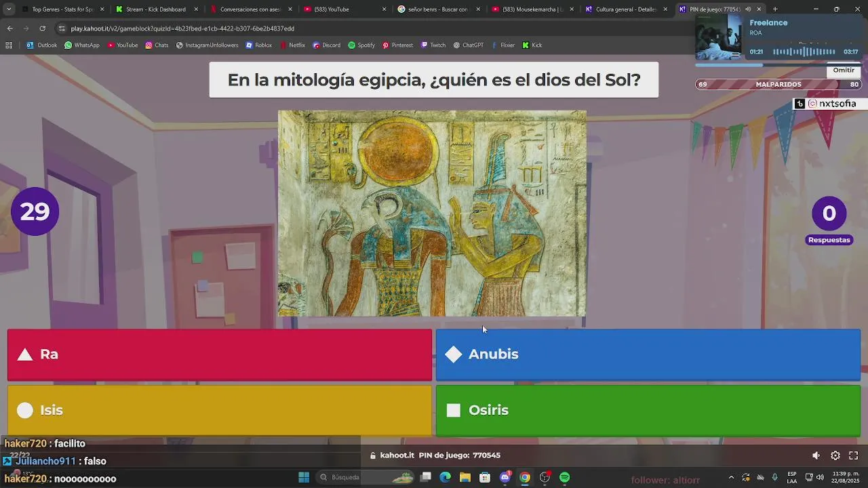Switch to señor benrs - Buscar con tab
This screenshot has height=488, width=868.
pos(438,9)
